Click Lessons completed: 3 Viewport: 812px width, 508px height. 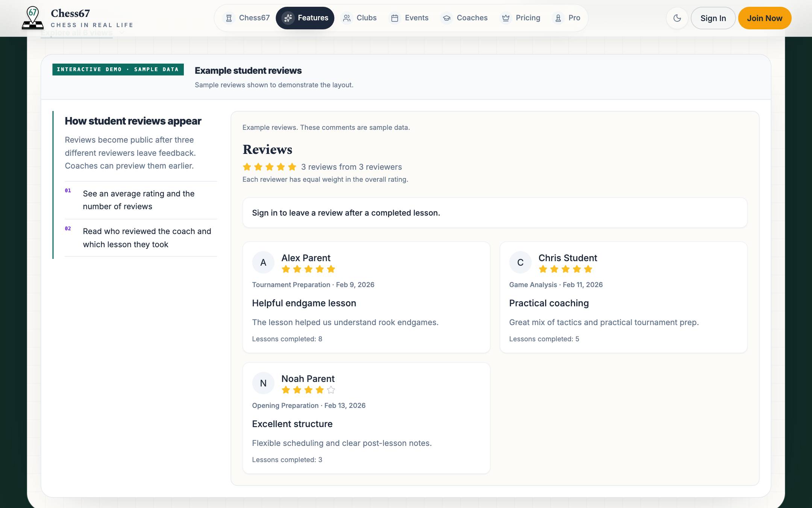(x=287, y=459)
